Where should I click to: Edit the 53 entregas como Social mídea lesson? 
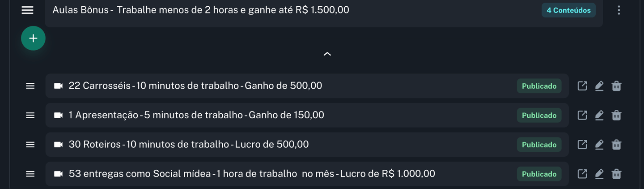[599, 174]
